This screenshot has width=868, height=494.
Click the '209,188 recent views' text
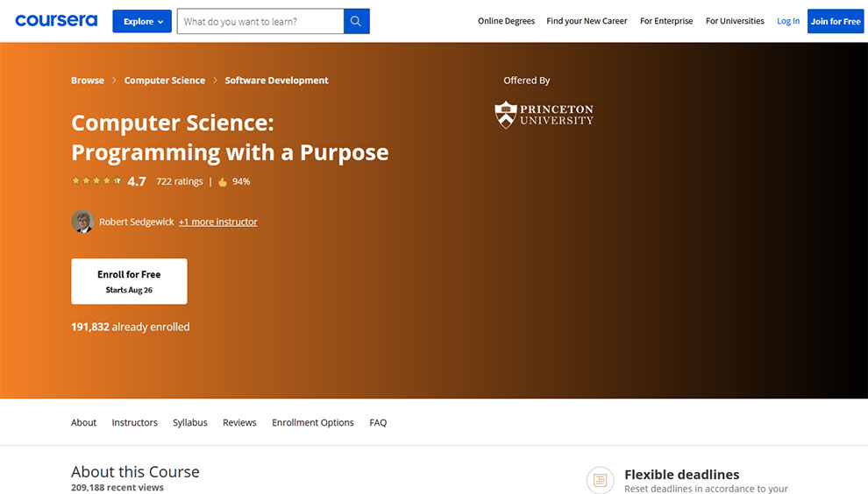coord(117,487)
